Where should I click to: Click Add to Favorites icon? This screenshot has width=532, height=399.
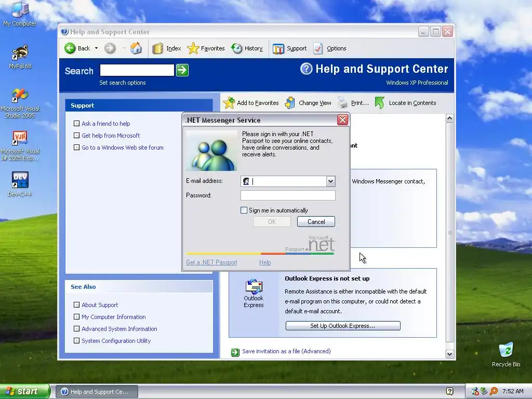tap(229, 102)
